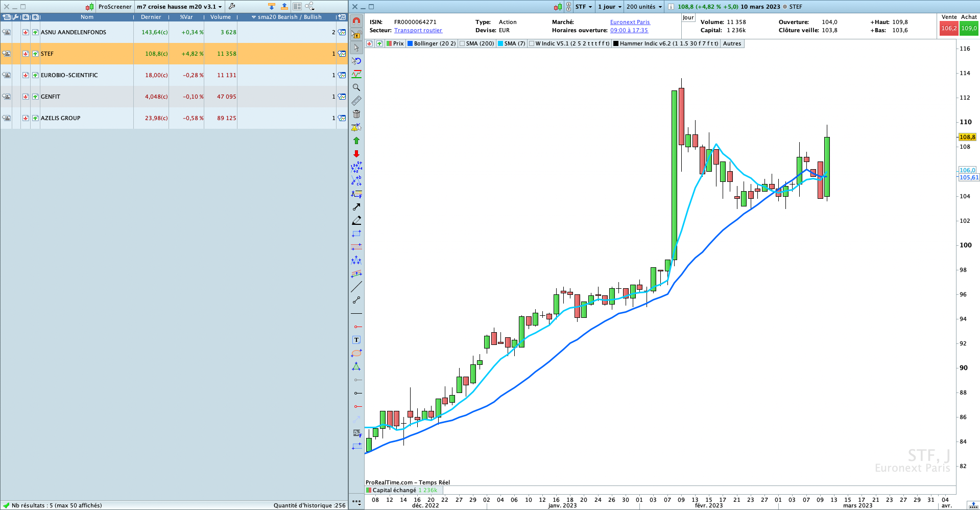Open the Autres indicators menu
The height and width of the screenshot is (510, 980).
point(732,43)
